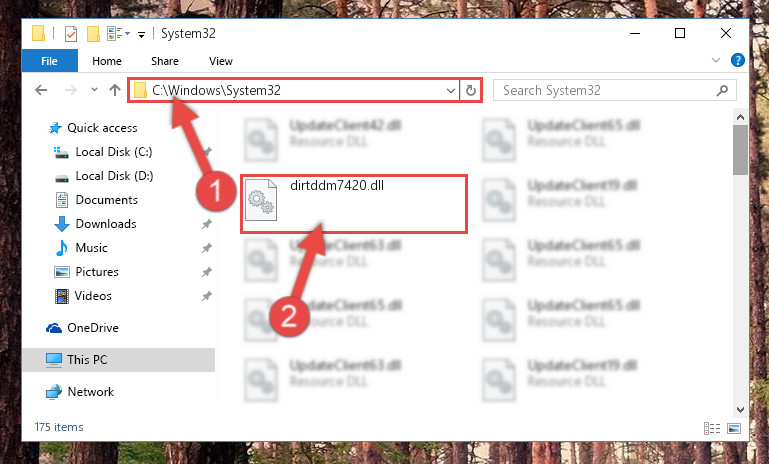Open the Share ribbon tab
The height and width of the screenshot is (464, 769).
click(165, 61)
